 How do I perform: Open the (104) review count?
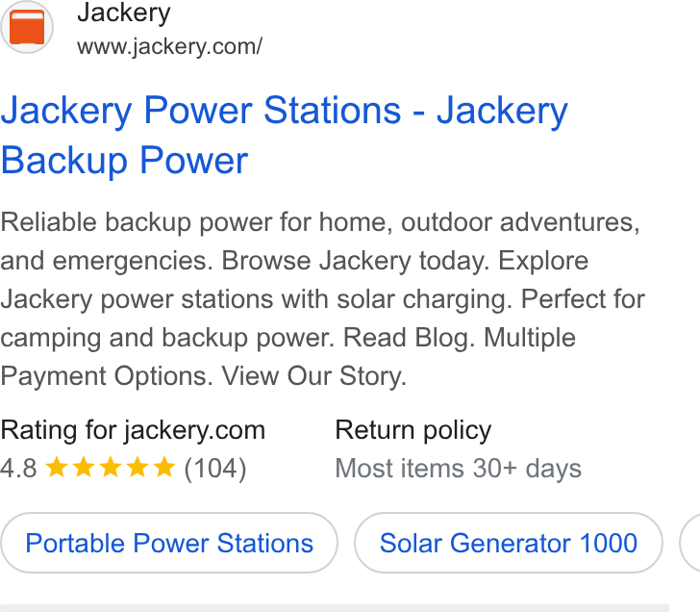(215, 469)
